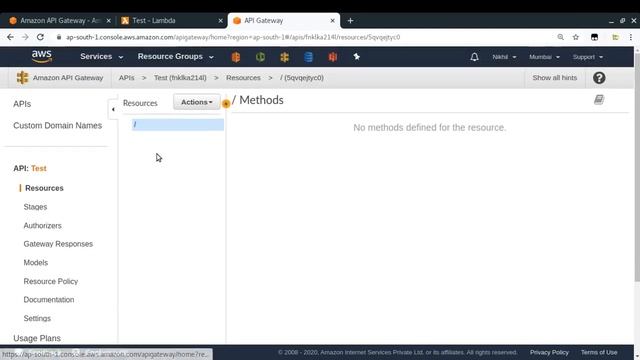Expand the Resource Groups dropdown
640x360 pixels.
[x=176, y=57]
